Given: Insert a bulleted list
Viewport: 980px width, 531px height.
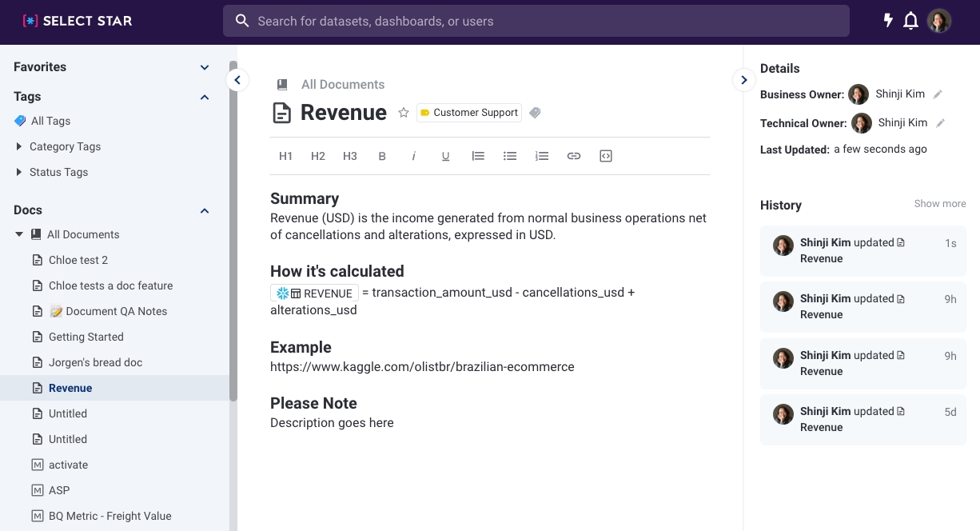Looking at the screenshot, I should pos(510,156).
